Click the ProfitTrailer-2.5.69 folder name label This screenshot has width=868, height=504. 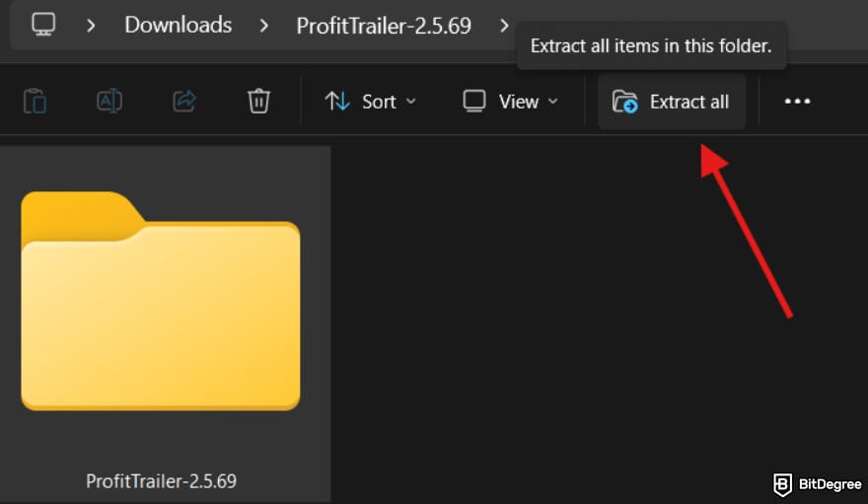161,481
